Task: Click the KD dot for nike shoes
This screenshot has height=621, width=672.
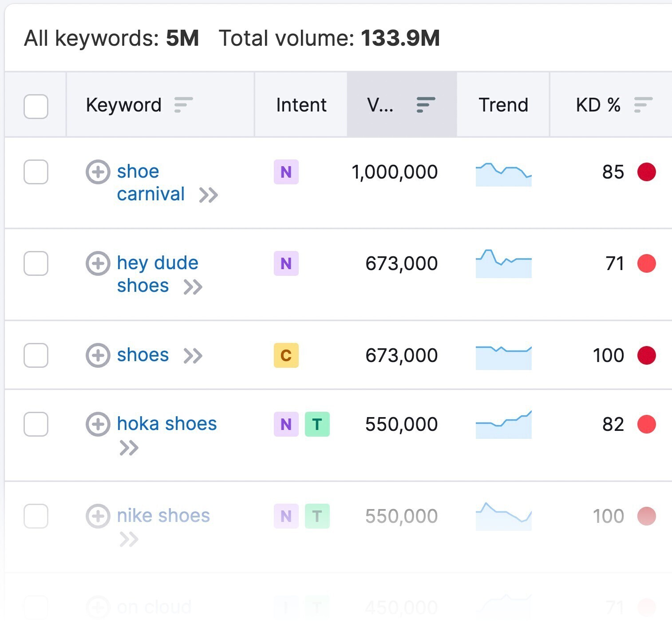Action: [647, 516]
